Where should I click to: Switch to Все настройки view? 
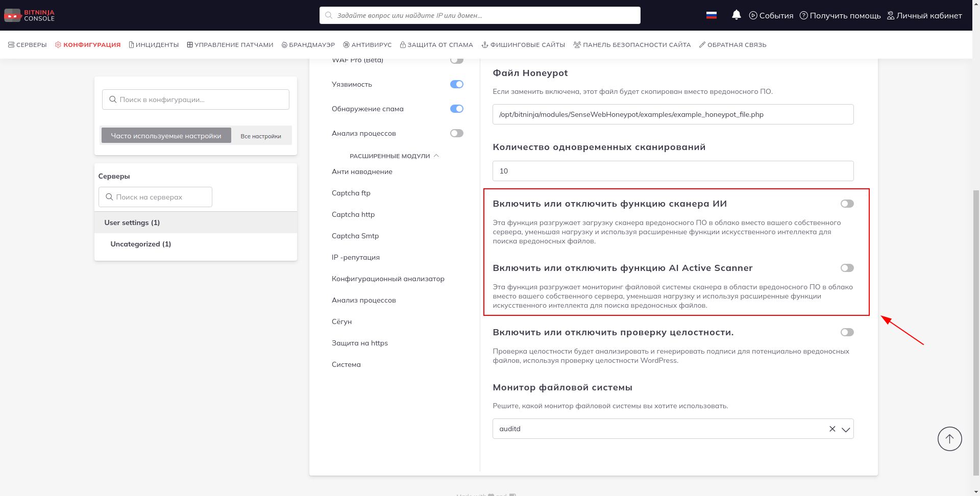coord(261,136)
